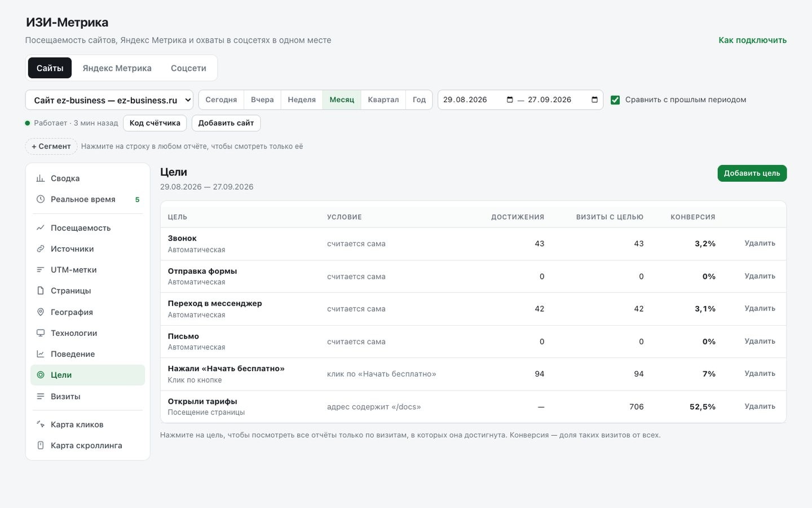Select the Неделя period button
The height and width of the screenshot is (508, 812).
(x=302, y=100)
